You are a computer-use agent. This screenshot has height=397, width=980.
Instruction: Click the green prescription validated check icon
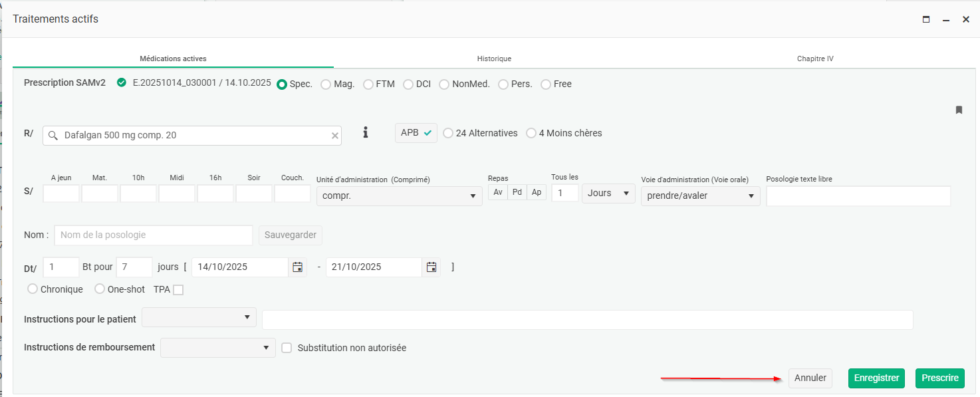(121, 83)
